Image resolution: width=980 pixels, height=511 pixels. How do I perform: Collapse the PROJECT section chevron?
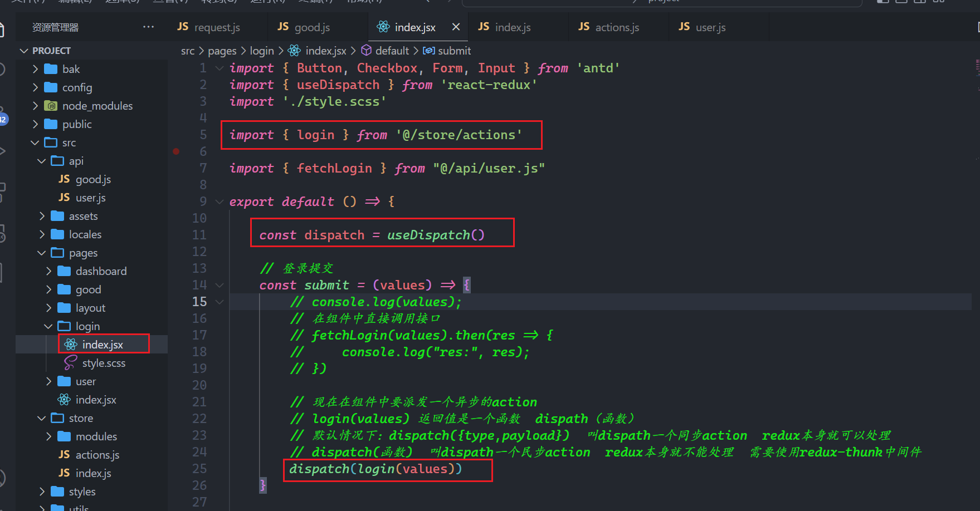(x=24, y=51)
